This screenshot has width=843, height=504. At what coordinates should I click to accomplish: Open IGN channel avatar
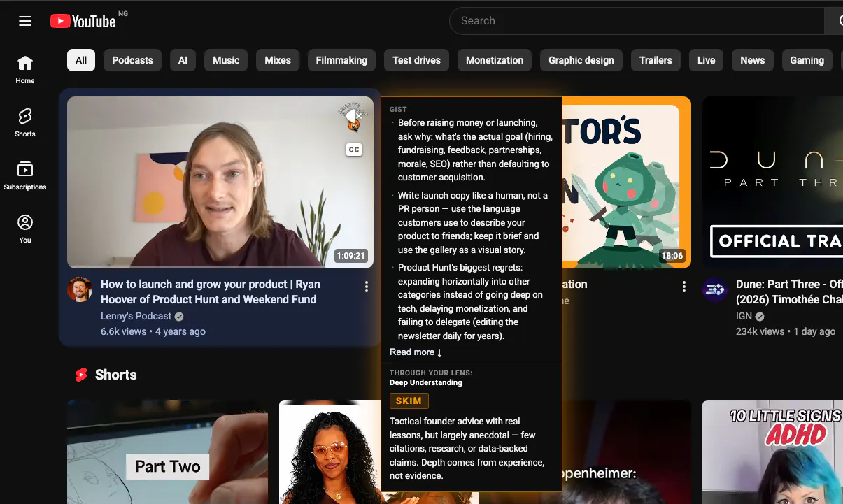pos(715,289)
